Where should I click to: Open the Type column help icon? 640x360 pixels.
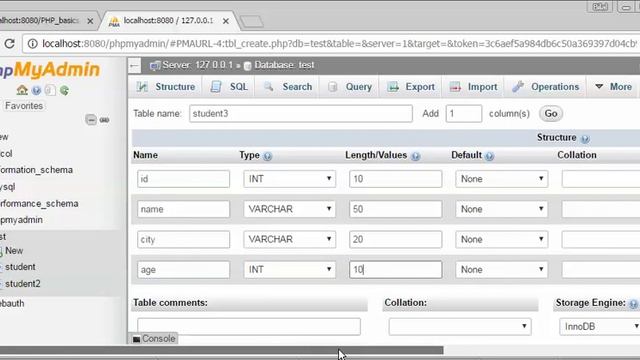pos(267,156)
